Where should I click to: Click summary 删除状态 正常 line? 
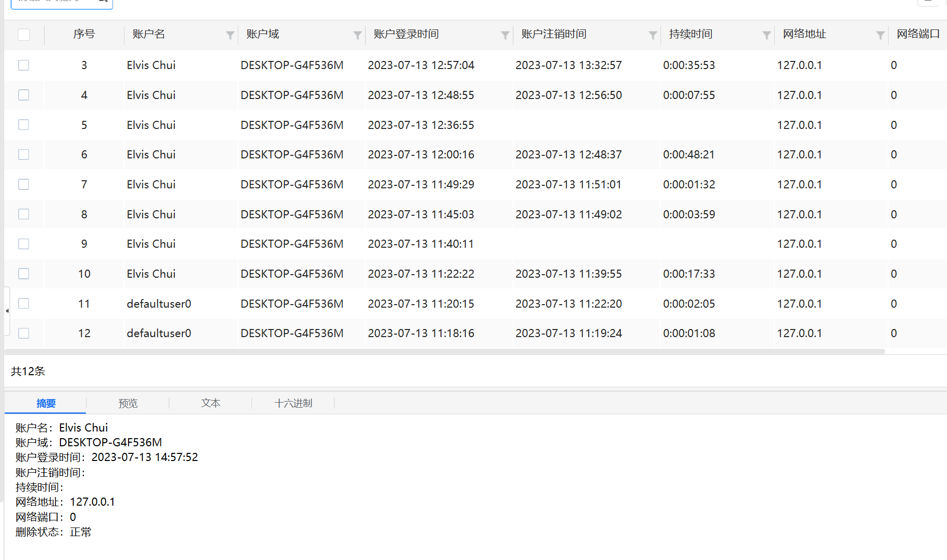click(53, 532)
